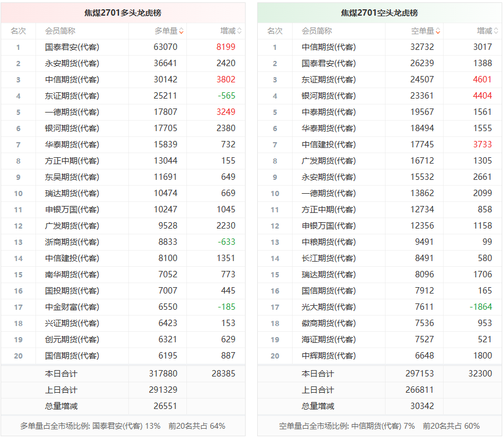Select 焦煤2701多头龙虎榜 table title
Screen dimensions: 504x438
(x=123, y=13)
